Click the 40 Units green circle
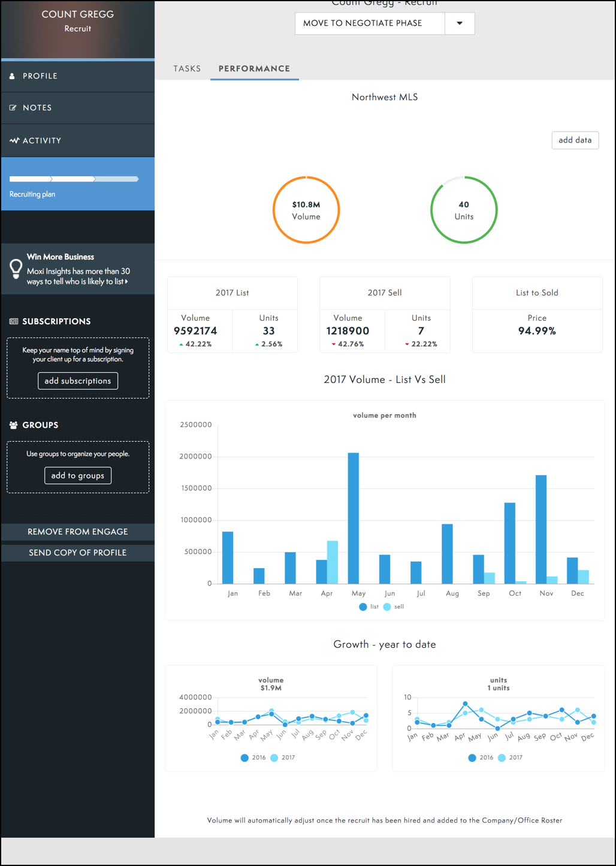The width and height of the screenshot is (616, 866). pos(464,210)
